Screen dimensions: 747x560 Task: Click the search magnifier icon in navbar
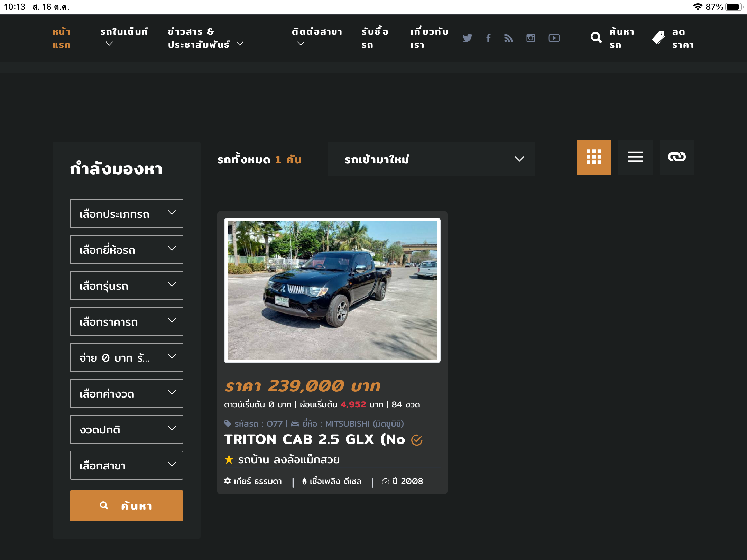point(596,38)
